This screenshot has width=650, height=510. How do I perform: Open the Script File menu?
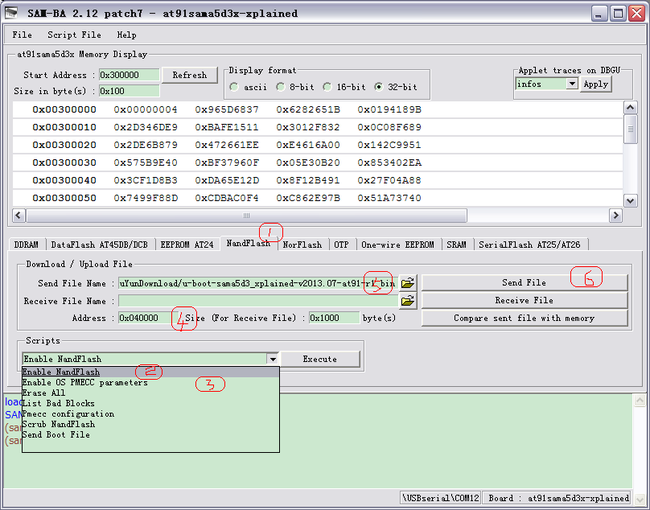(74, 35)
